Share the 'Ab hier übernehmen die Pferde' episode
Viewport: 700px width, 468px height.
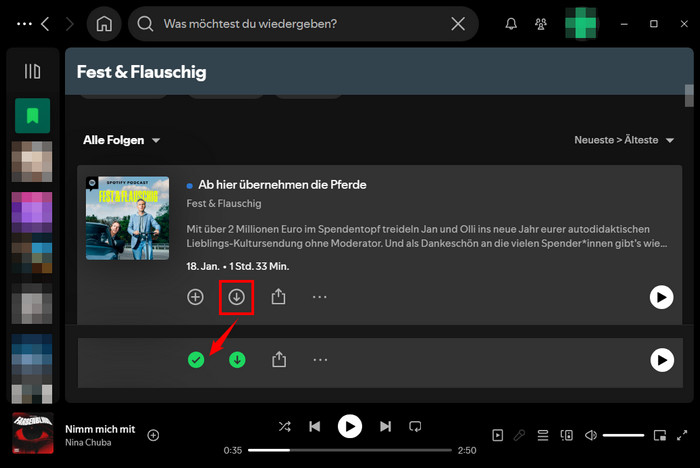coord(279,297)
